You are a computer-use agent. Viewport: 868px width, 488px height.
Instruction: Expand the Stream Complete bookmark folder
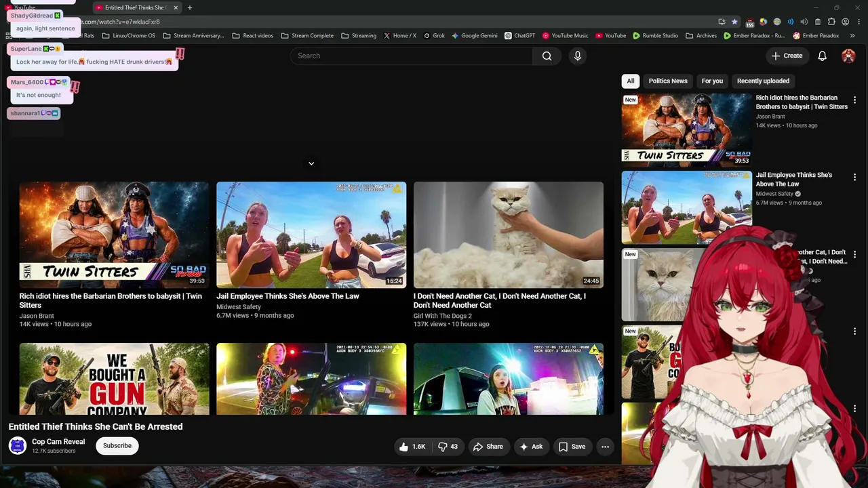[307, 35]
